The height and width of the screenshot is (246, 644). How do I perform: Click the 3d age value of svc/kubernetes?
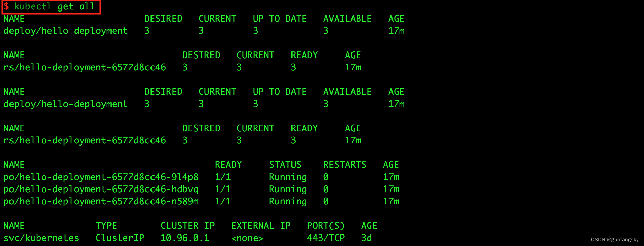pyautogui.click(x=367, y=238)
